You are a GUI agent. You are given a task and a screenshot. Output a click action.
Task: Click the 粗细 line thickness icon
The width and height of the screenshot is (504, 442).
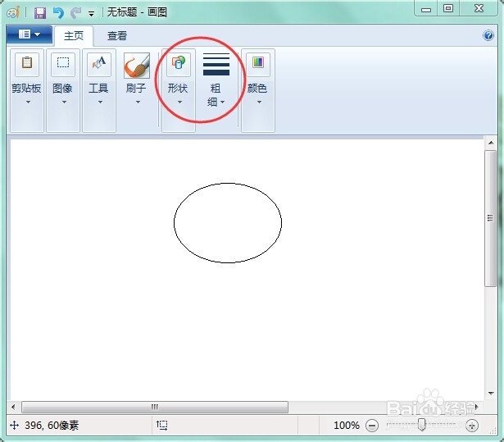pyautogui.click(x=216, y=64)
